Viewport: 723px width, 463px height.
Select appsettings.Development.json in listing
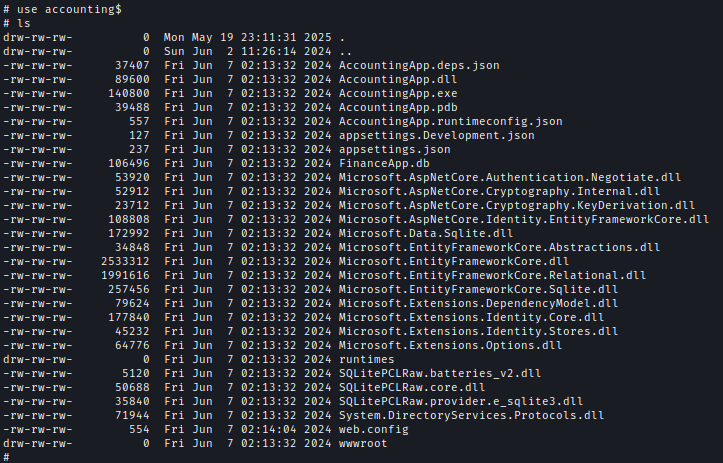(437, 136)
